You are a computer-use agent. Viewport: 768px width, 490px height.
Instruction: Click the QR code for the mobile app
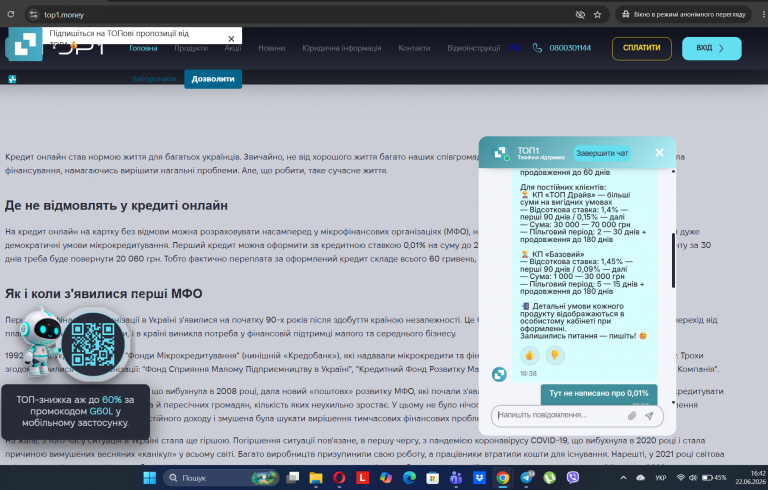(x=93, y=344)
